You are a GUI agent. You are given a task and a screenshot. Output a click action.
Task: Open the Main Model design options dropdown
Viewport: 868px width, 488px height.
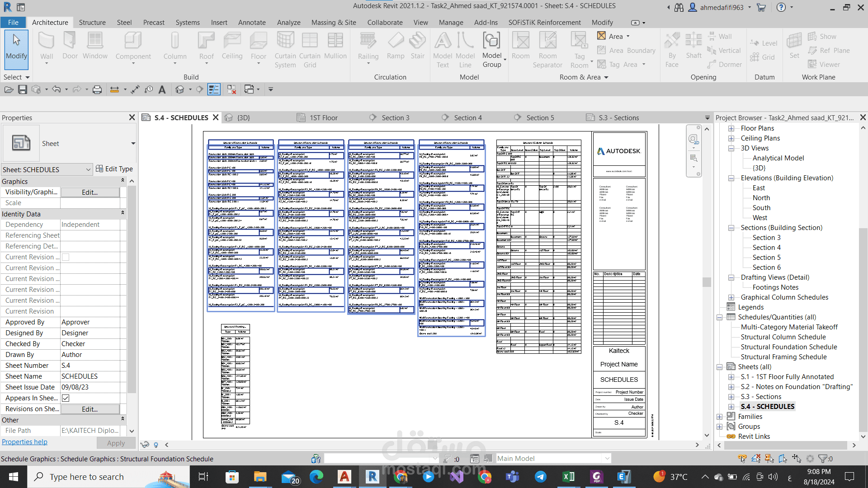click(607, 459)
